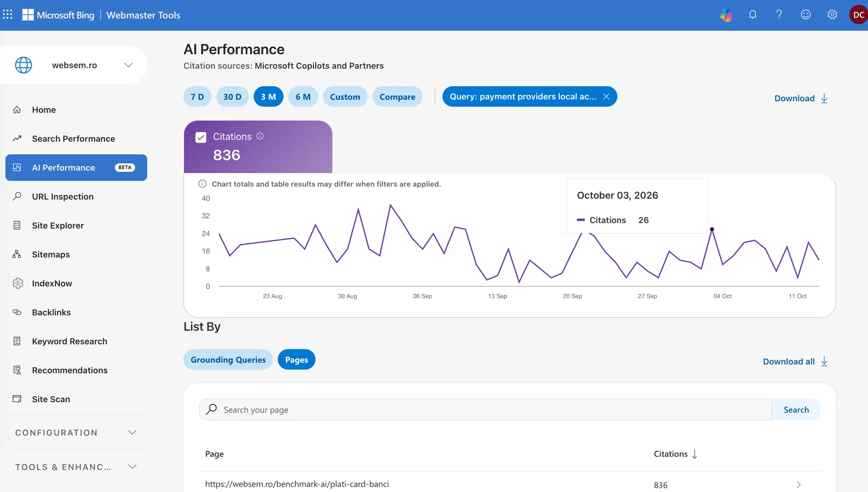Choose the Custom date range
868x492 pixels.
345,97
